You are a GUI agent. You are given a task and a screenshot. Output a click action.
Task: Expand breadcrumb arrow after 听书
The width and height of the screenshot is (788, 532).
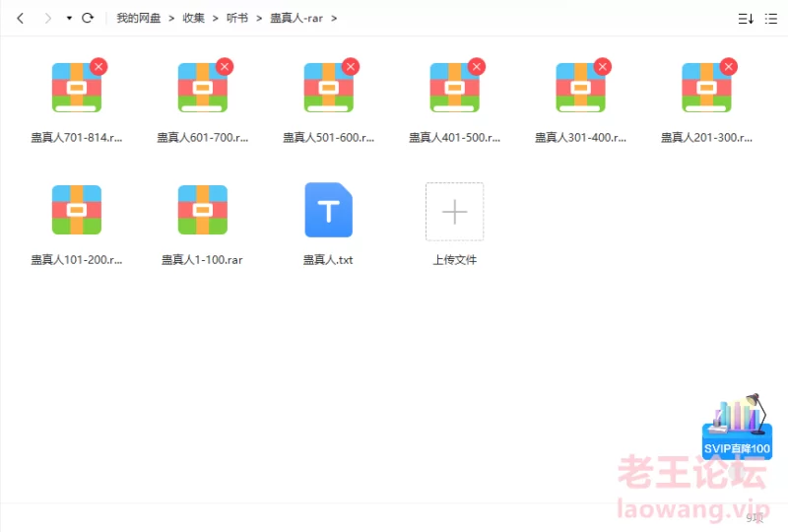tap(259, 19)
